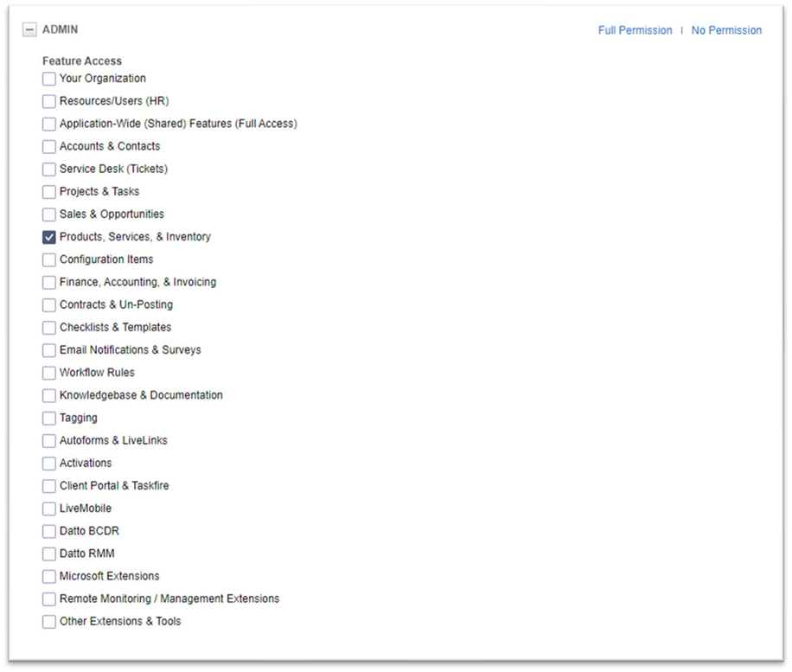Screen dimensions: 792x672
Task: Check the Configuration Items box
Action: [48, 259]
